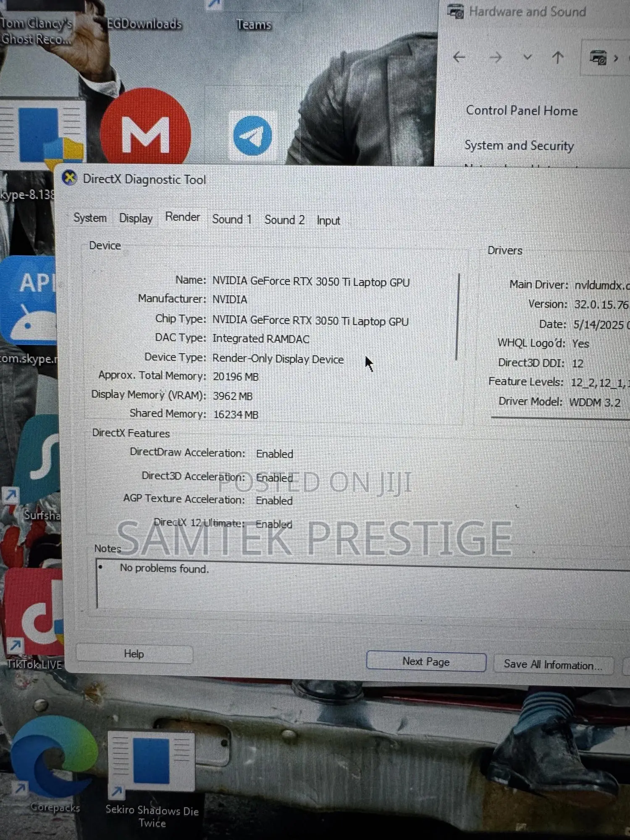Expand recent locations chevron in Control Panel

[528, 57]
